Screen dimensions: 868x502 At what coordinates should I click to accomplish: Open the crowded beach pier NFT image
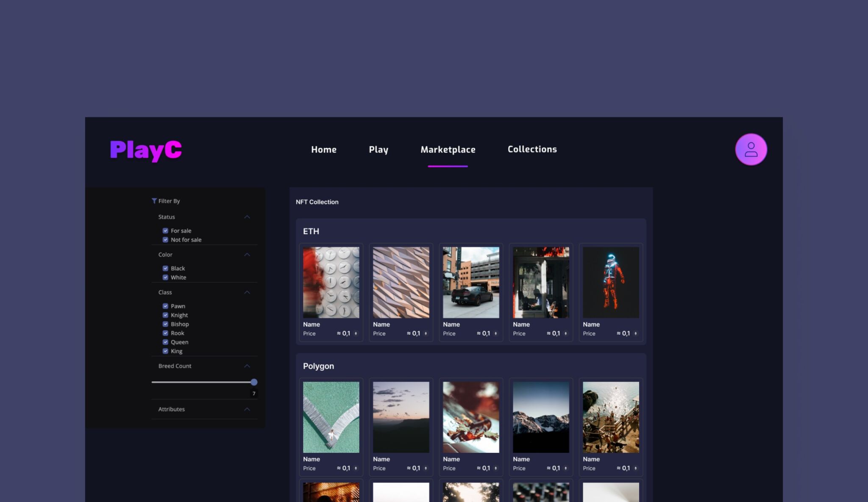611,417
